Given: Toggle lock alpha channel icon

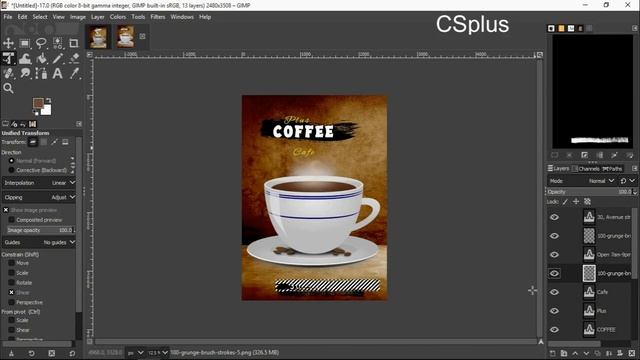Looking at the screenshot, I should (587, 202).
